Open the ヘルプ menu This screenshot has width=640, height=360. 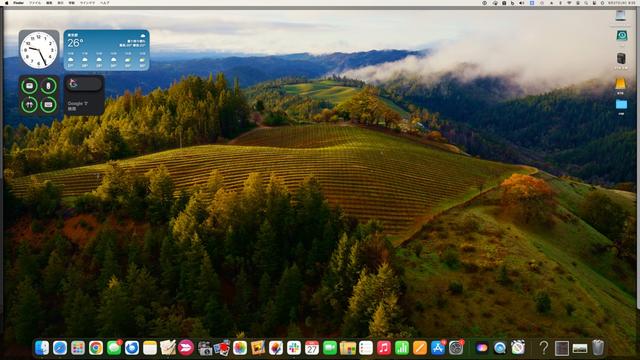click(104, 3)
